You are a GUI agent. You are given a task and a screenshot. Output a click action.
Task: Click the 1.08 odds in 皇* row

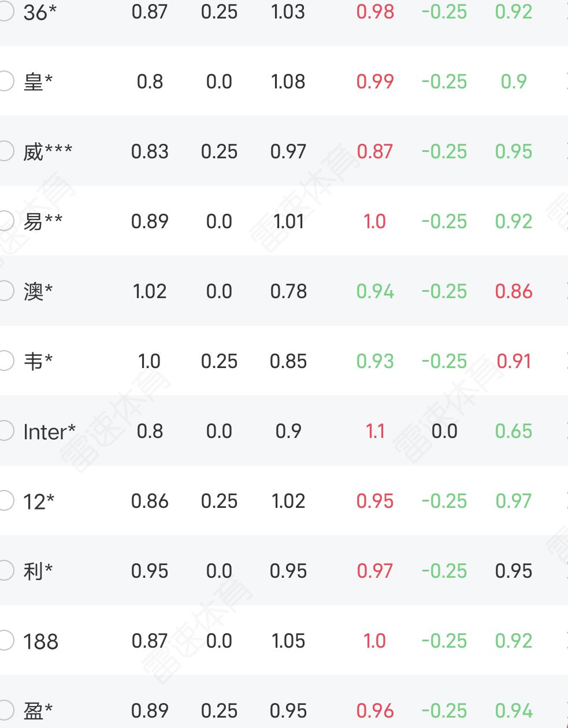[288, 81]
